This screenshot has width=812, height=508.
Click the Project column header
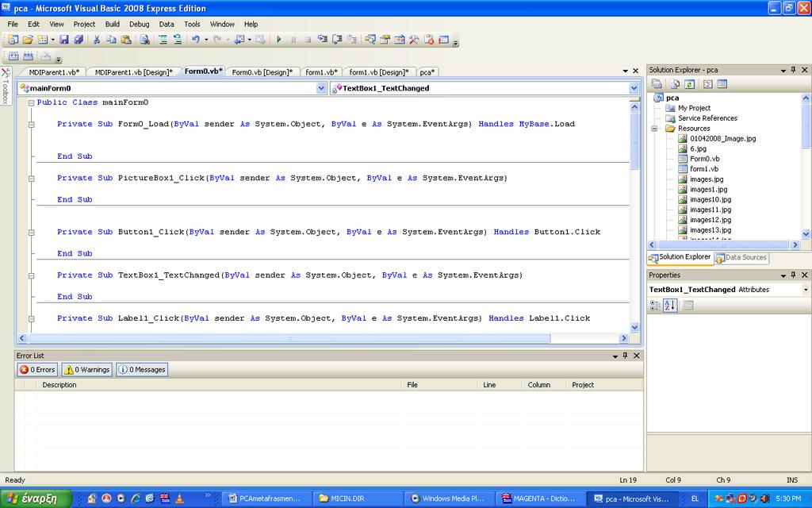[604, 385]
